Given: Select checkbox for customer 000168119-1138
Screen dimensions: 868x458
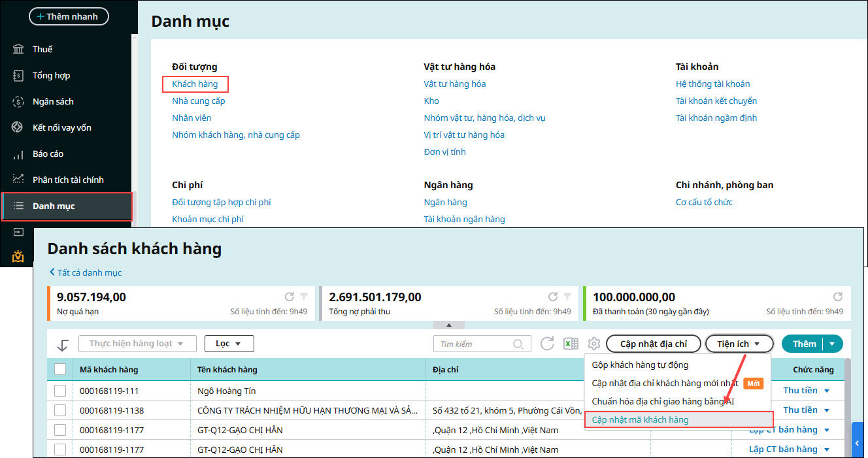Looking at the screenshot, I should point(60,410).
